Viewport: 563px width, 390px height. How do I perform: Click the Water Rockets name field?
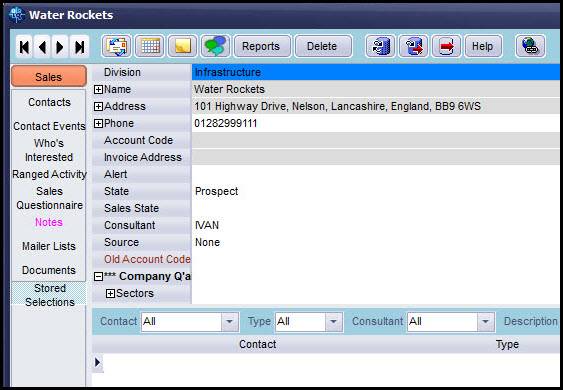376,89
